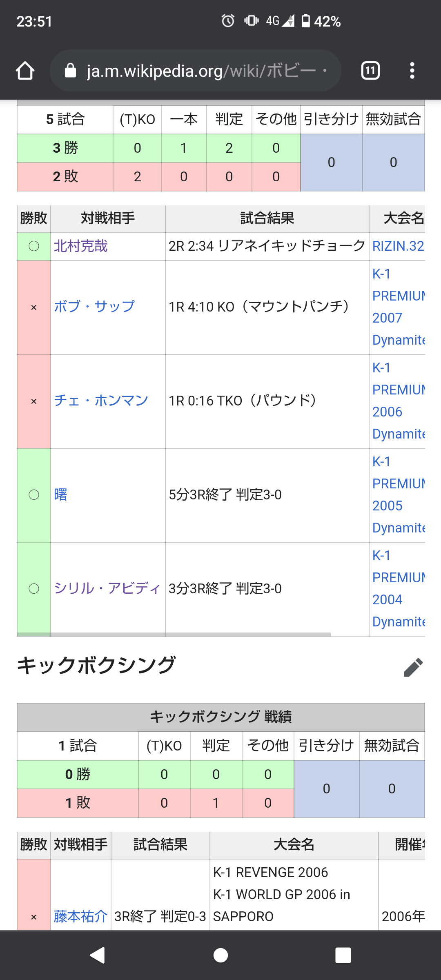The image size is (441, 980).
Task: Open the K-1 PREMIUM 2005 Dynamite link
Action: coord(399,494)
